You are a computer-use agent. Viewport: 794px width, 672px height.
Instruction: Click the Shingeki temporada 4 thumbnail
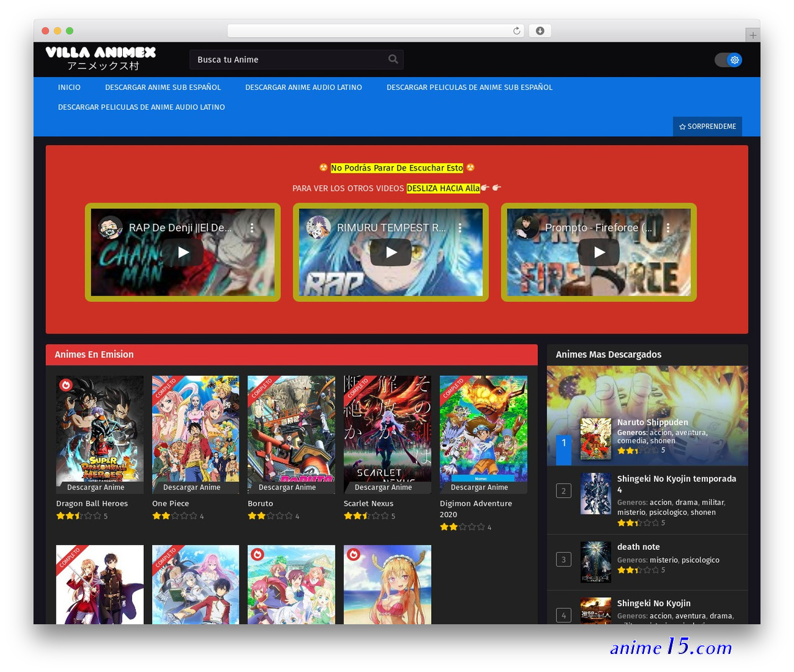point(596,494)
